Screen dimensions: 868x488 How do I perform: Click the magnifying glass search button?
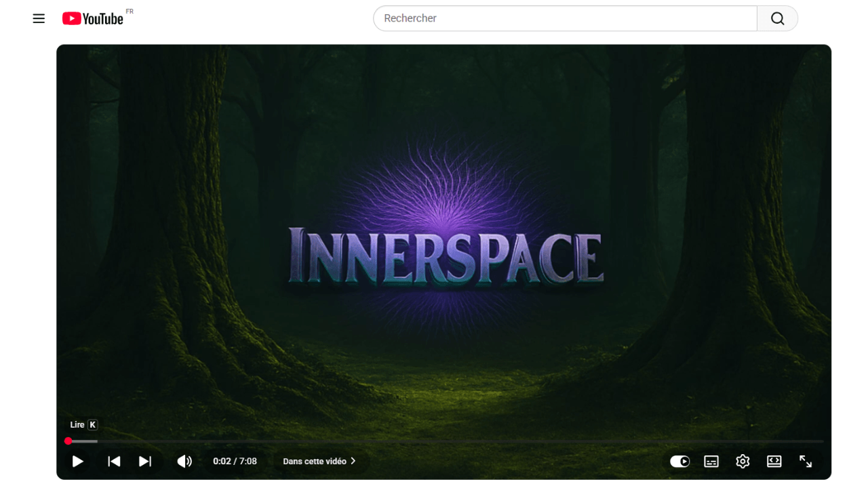(x=777, y=18)
